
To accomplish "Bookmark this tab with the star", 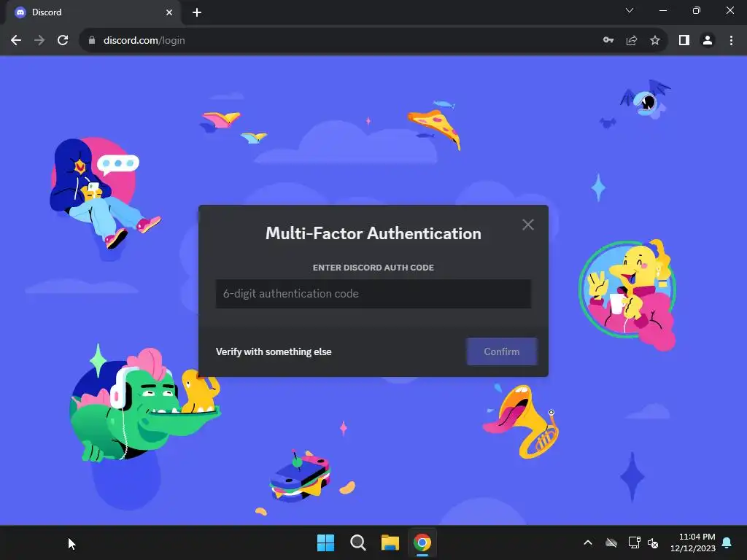I will pyautogui.click(x=655, y=41).
